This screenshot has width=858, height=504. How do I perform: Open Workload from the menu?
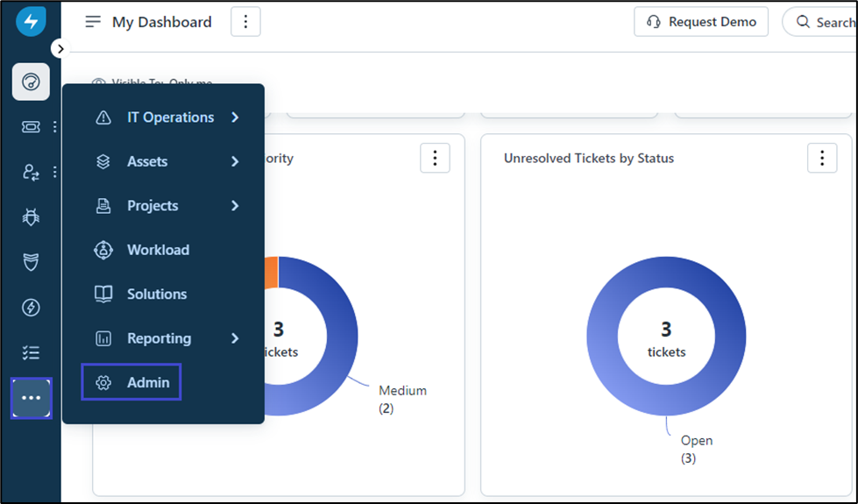(x=158, y=250)
